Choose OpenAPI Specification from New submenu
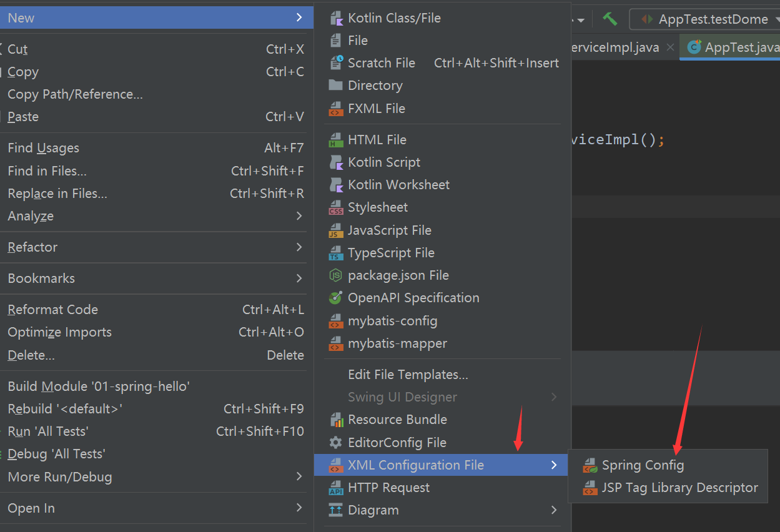 pyautogui.click(x=442, y=298)
